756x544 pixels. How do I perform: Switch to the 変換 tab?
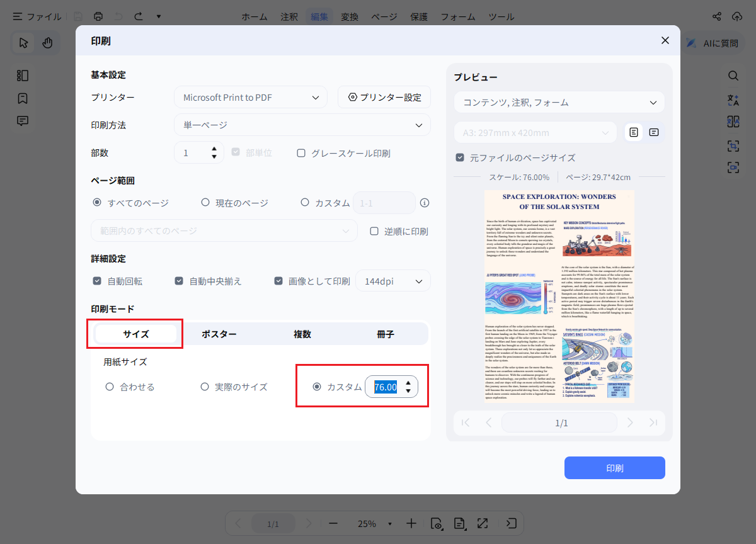click(350, 16)
